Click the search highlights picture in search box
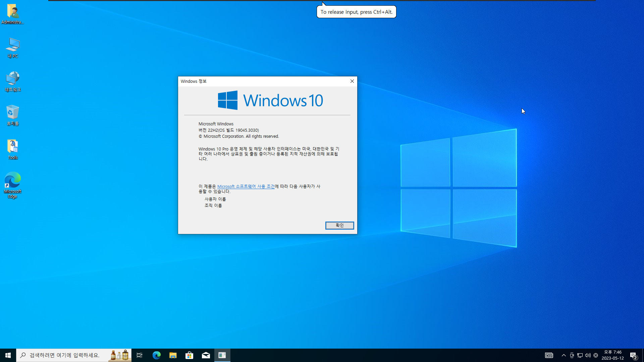This screenshot has height=362, width=644. [120, 355]
